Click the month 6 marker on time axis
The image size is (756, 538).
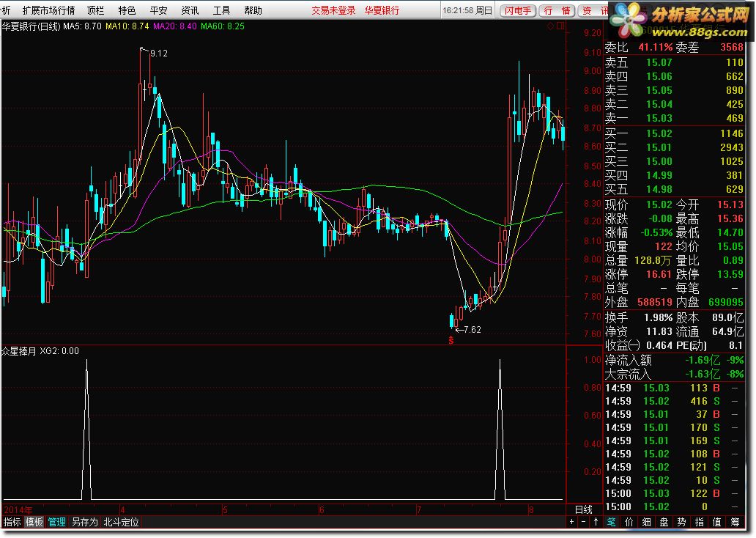tap(322, 509)
